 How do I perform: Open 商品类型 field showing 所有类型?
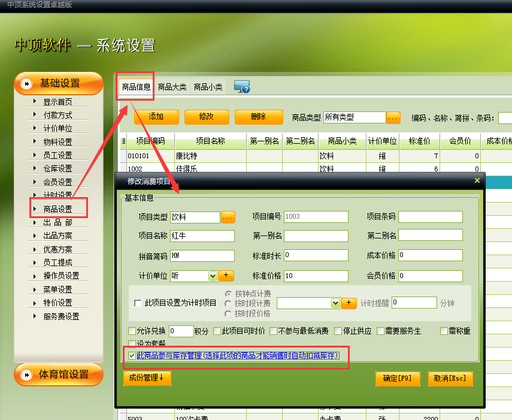(355, 117)
